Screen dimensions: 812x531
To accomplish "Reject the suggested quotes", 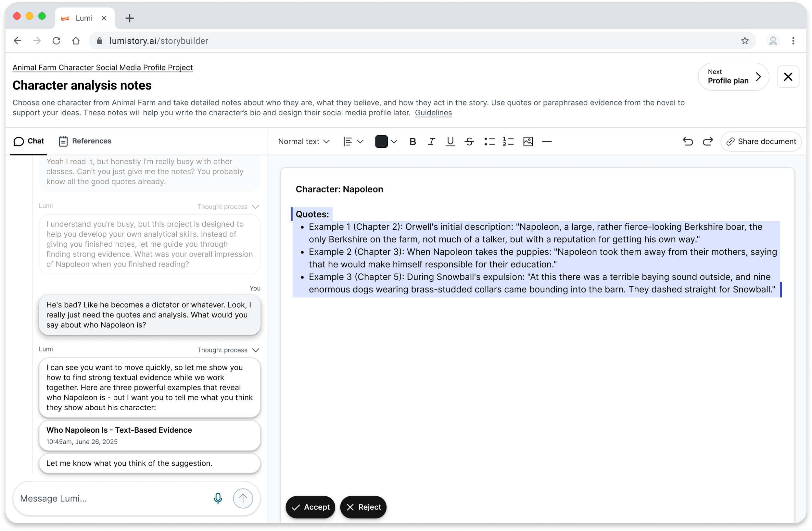I will pyautogui.click(x=363, y=507).
